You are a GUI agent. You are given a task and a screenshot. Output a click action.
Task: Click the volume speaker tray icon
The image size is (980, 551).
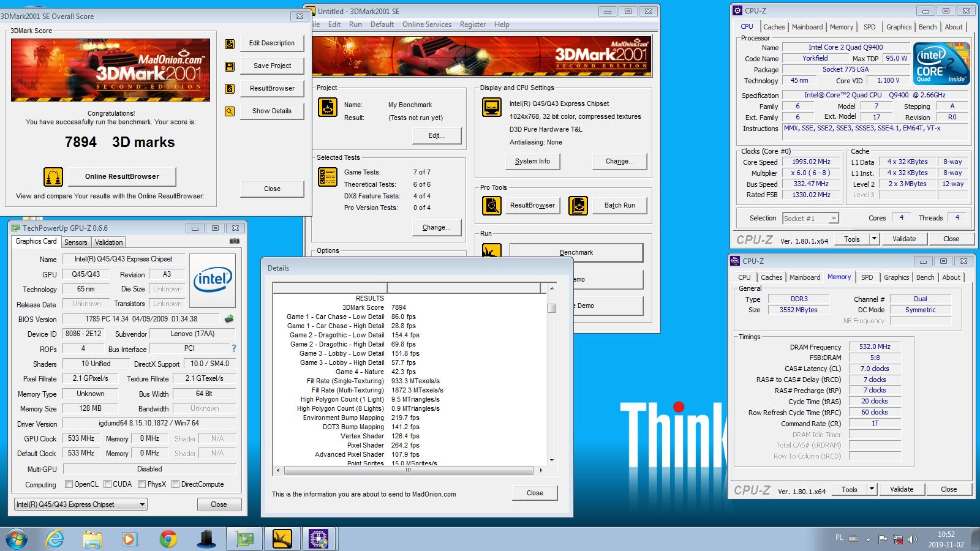(913, 539)
